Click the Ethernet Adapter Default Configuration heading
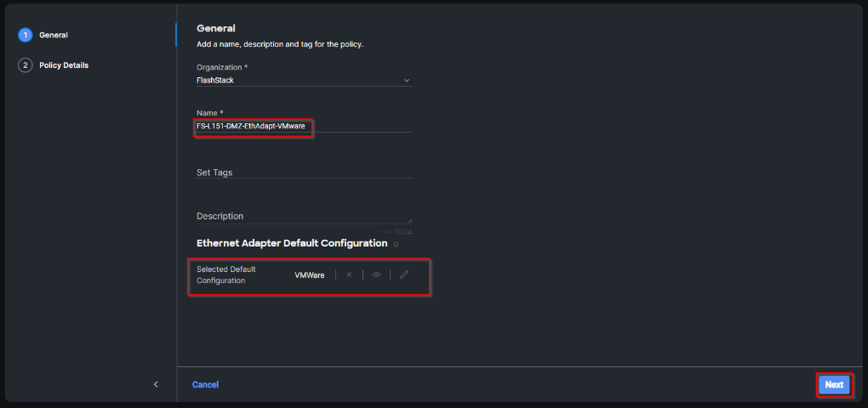The width and height of the screenshot is (868, 408). [x=292, y=243]
